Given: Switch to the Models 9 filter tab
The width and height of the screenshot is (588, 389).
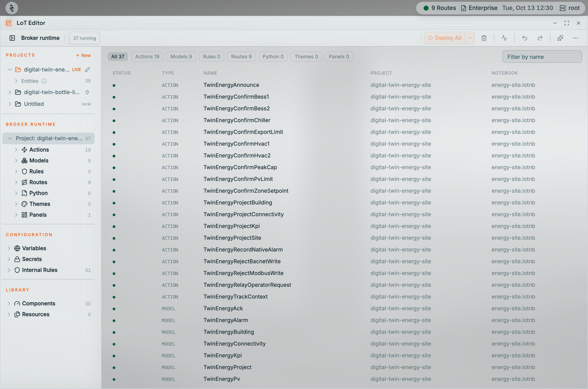Looking at the screenshot, I should click(181, 57).
